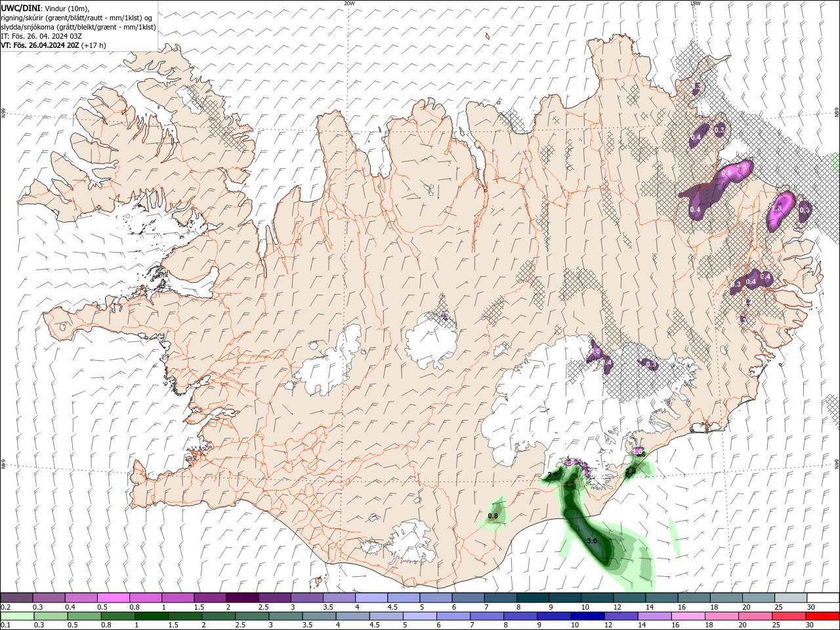
Task: Choose the deep blue rain swatch at 10
Action: [x=587, y=616]
